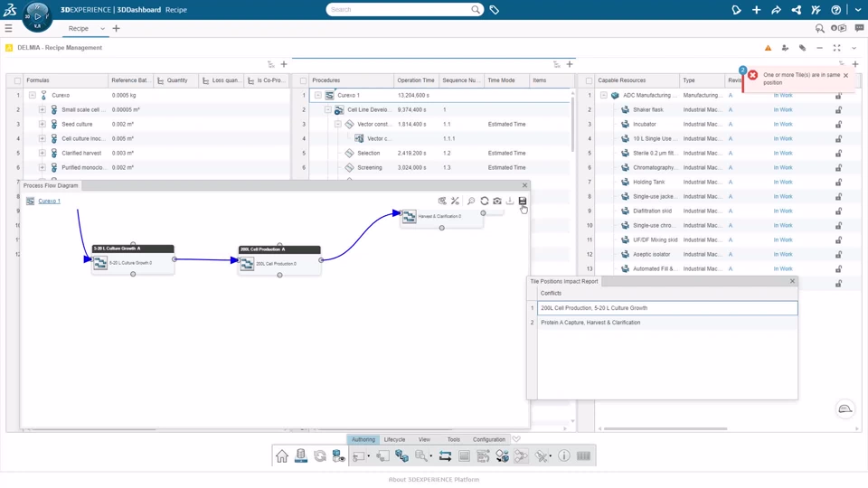This screenshot has height=488, width=868.
Task: Click the swap arrows icon in bottom toolbar
Action: point(445,455)
